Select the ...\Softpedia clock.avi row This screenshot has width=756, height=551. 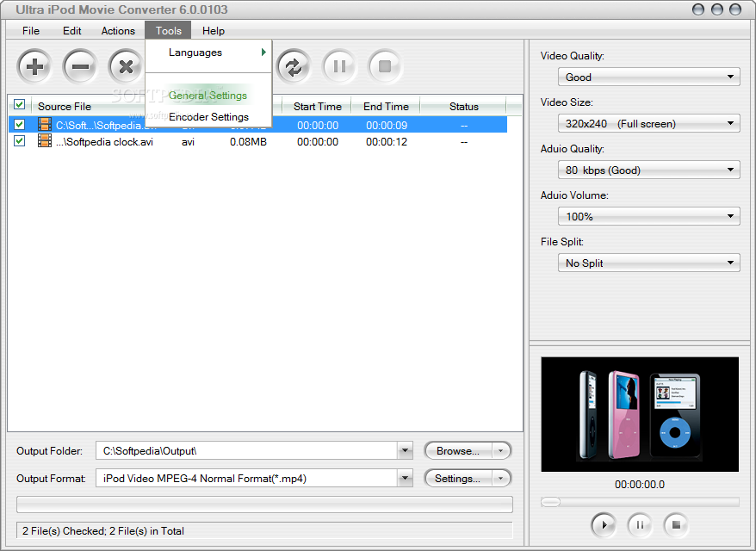click(258, 141)
